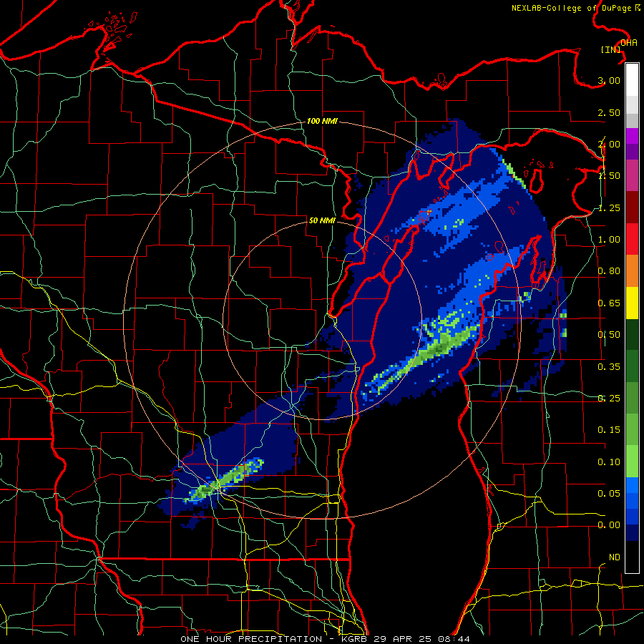This screenshot has height=644, width=644.
Task: Click the 0.10 legend value
Action: coord(609,462)
